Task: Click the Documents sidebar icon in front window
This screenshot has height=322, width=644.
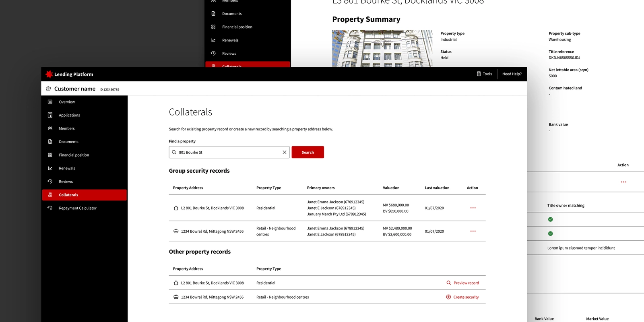Action: [50, 142]
